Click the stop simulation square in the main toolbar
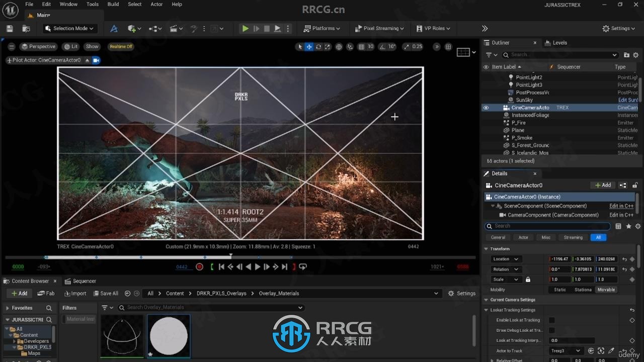The image size is (644, 362). pyautogui.click(x=267, y=29)
